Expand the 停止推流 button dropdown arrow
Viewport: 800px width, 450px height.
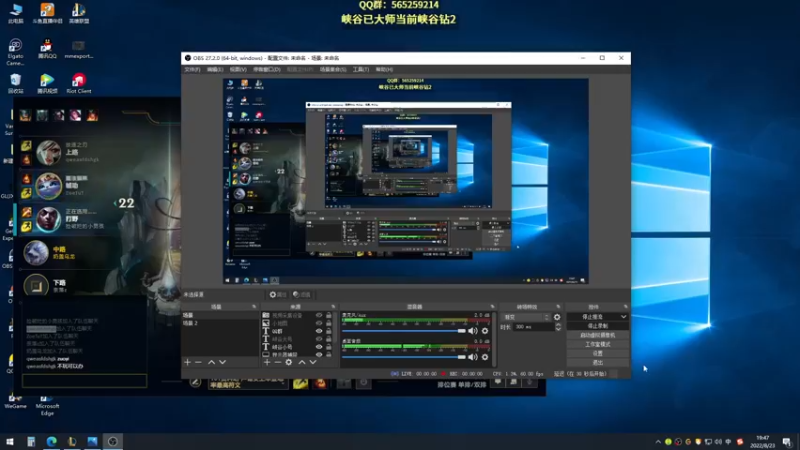point(623,317)
